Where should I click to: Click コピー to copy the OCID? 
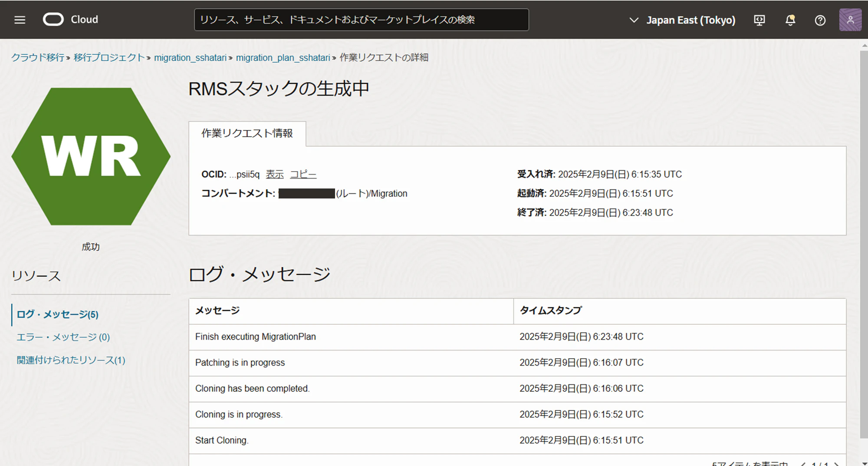coord(303,175)
